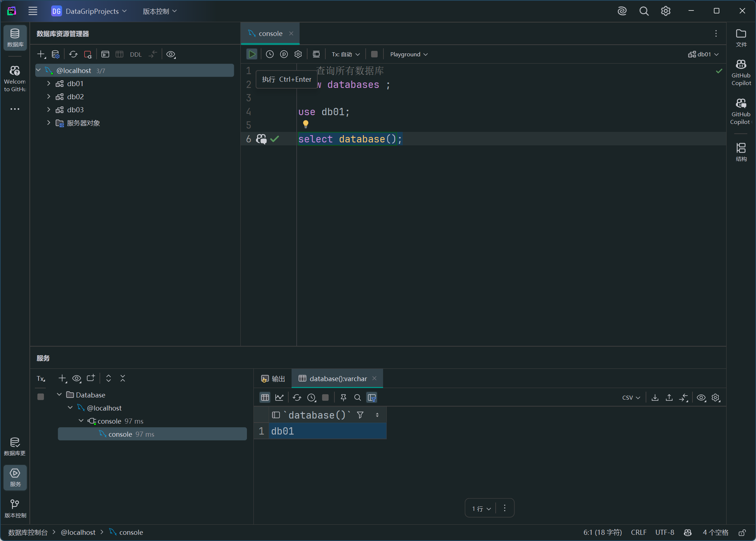Export result data with the download icon

coord(655,397)
